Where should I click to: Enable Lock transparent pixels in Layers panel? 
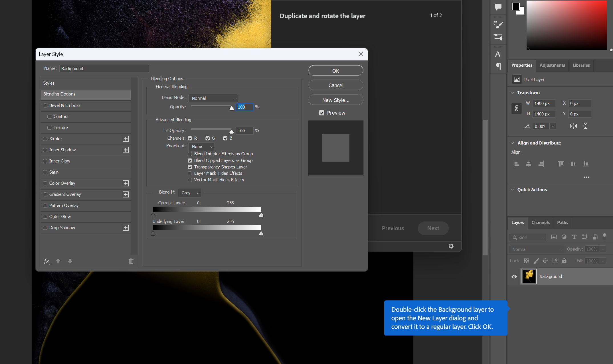(527, 261)
